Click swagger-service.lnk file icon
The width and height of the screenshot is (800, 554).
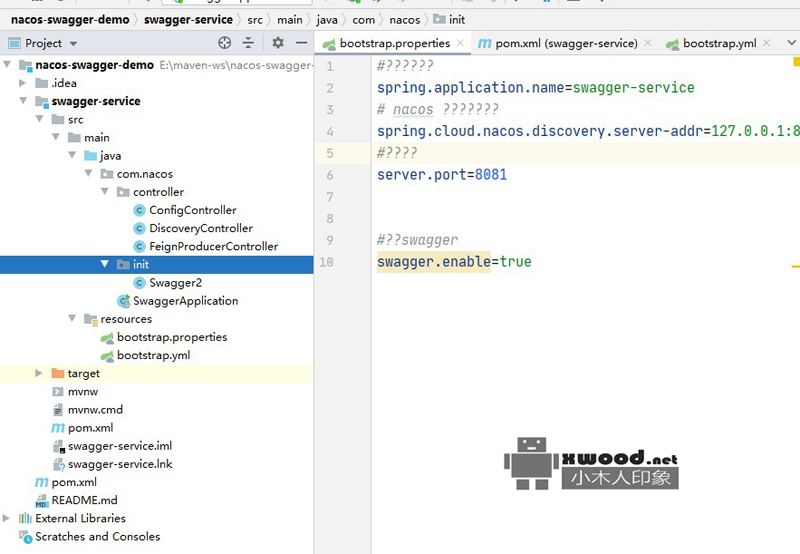click(59, 465)
